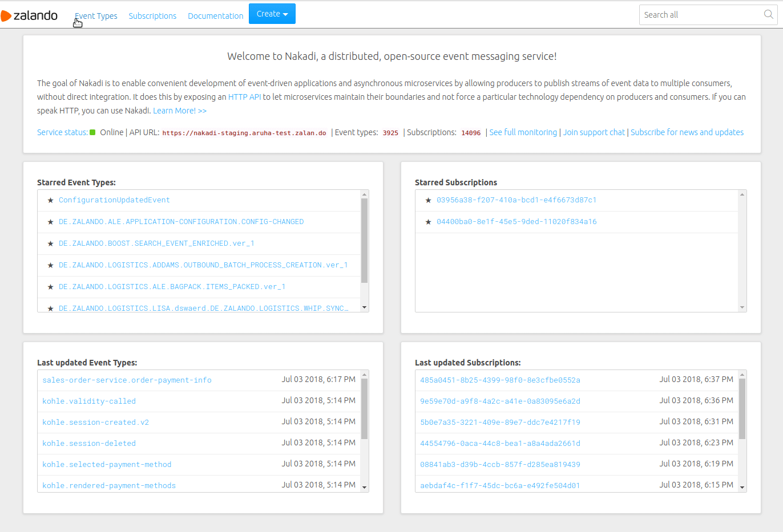Open kohle.selected-payment-method event type
Screen dimensions: 783x532
[107, 465]
